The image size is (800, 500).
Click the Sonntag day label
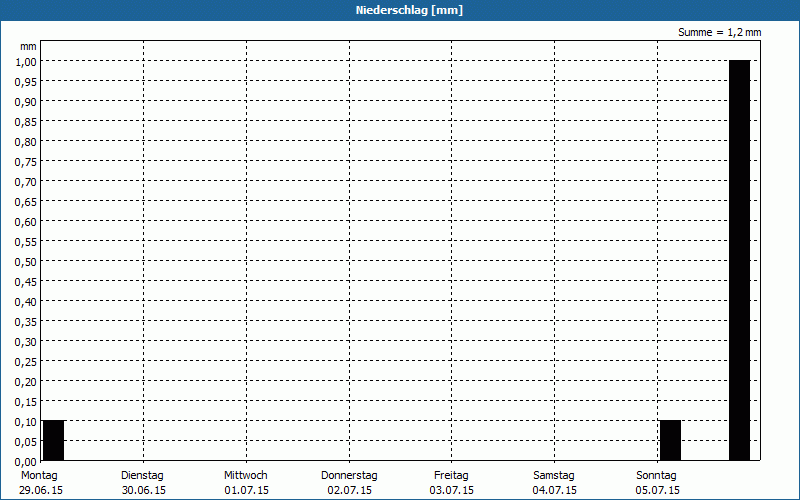(656, 475)
